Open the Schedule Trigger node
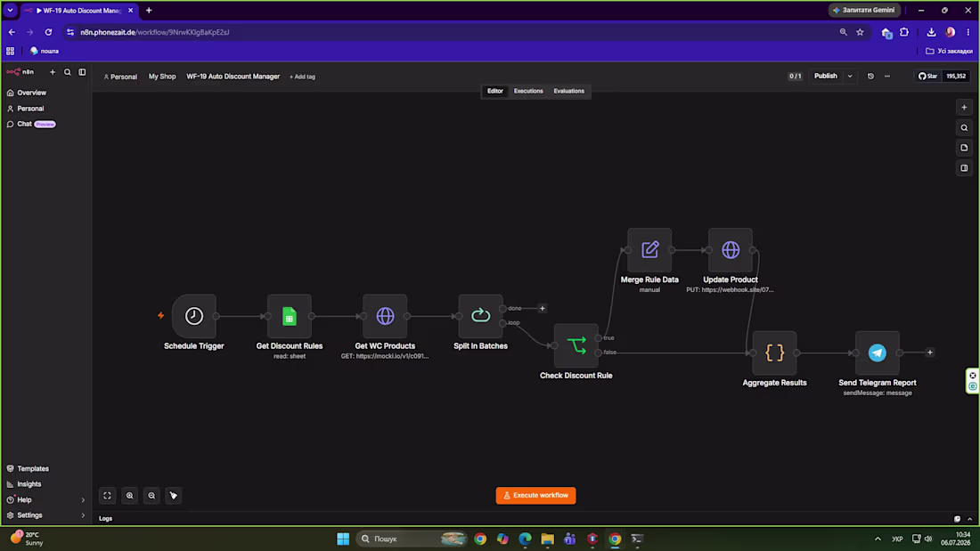 [x=193, y=316]
